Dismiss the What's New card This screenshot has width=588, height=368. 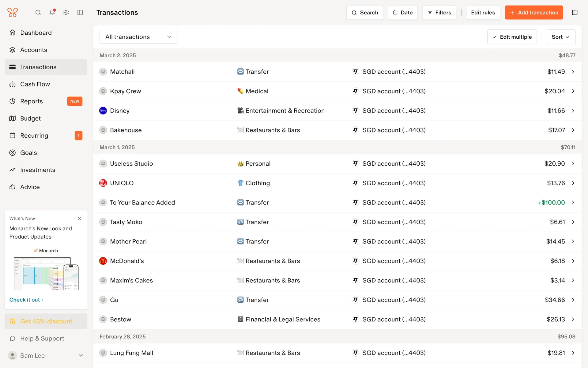[x=79, y=218]
